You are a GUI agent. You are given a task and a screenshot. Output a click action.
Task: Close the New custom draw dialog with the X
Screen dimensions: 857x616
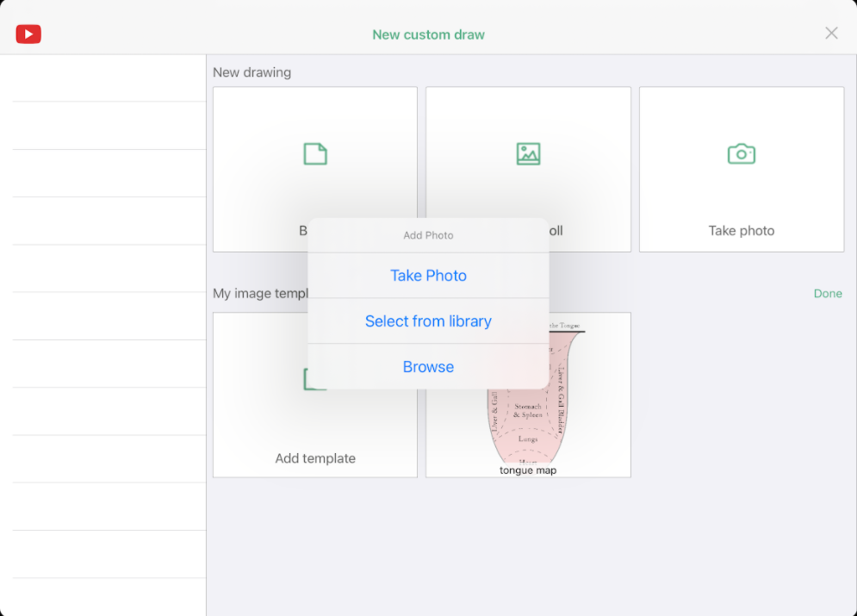coord(830,33)
